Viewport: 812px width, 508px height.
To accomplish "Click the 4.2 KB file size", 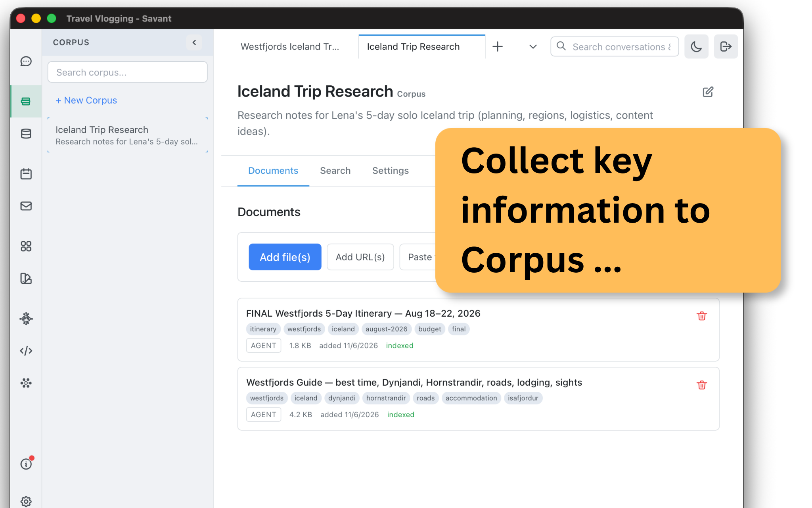I will [301, 415].
